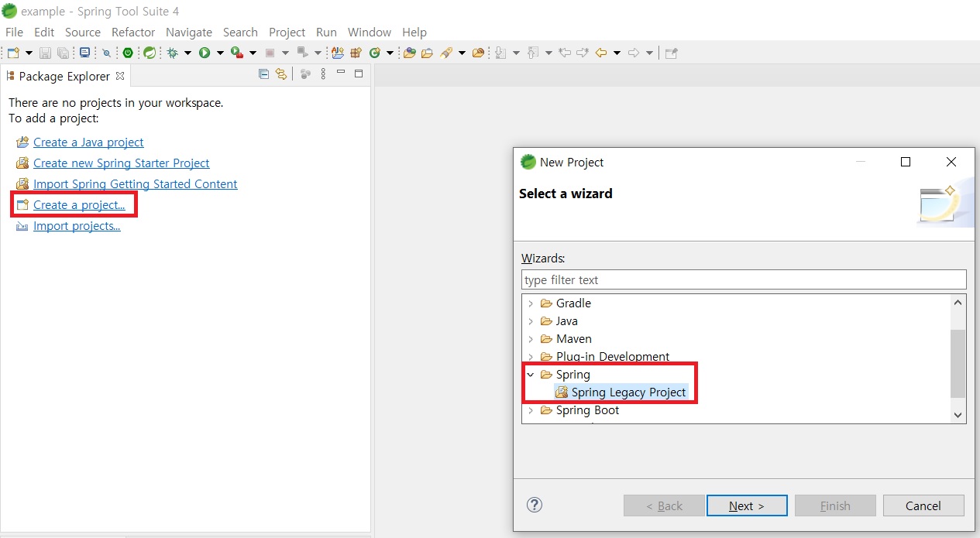This screenshot has height=538, width=980.
Task: Click the New Java Class icon
Action: point(374,53)
